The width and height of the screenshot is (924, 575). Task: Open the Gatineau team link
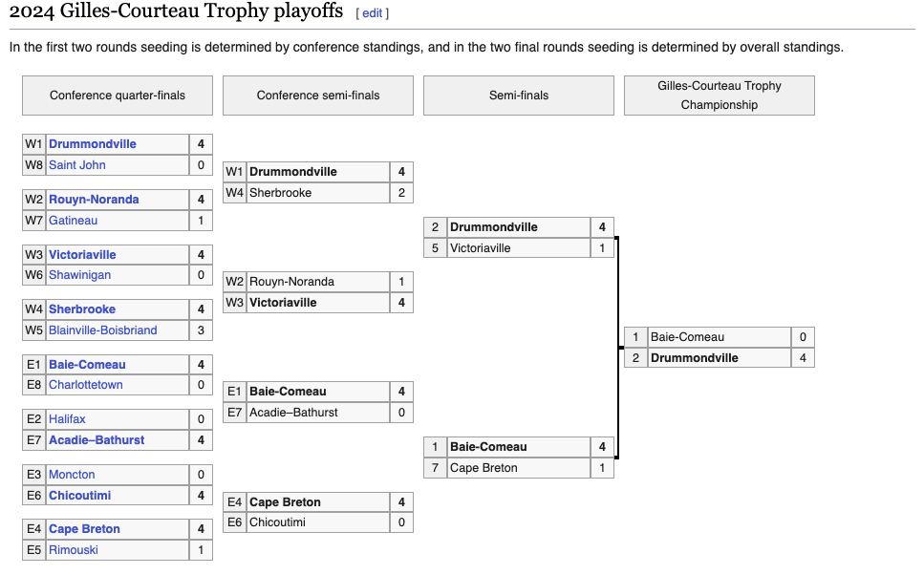coord(74,221)
